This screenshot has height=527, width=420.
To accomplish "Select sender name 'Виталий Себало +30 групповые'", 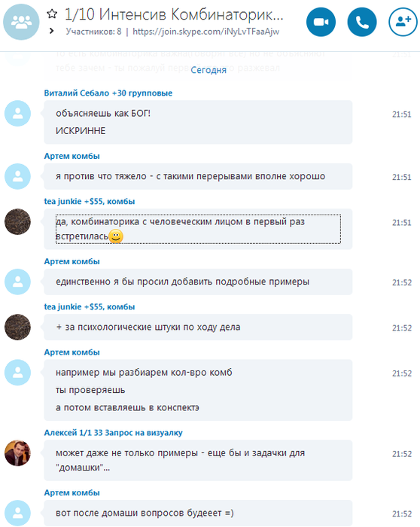I will (x=108, y=93).
